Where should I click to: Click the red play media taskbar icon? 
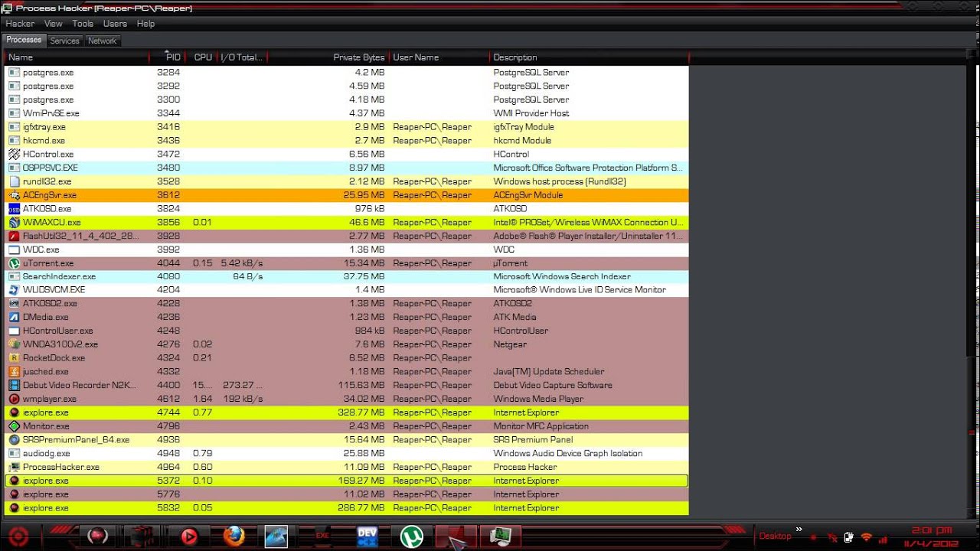pos(189,536)
